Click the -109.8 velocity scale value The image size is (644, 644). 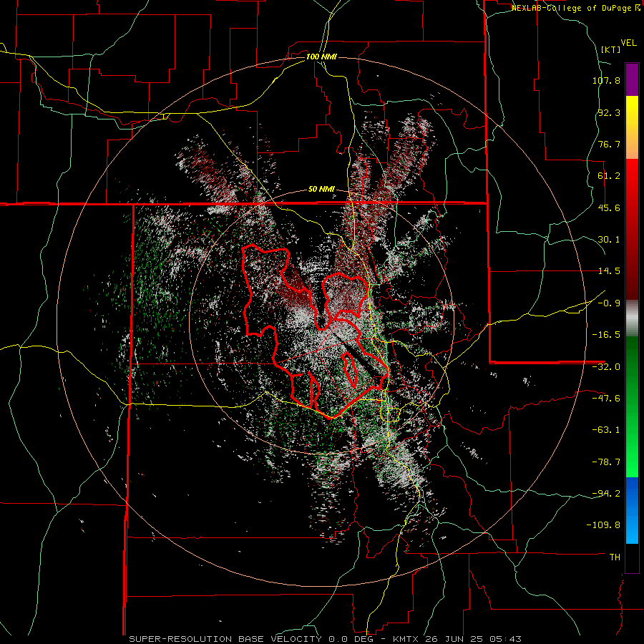[x=603, y=525]
